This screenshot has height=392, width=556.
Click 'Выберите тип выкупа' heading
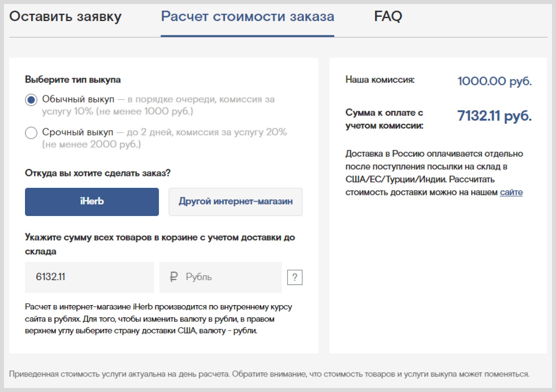tap(73, 80)
